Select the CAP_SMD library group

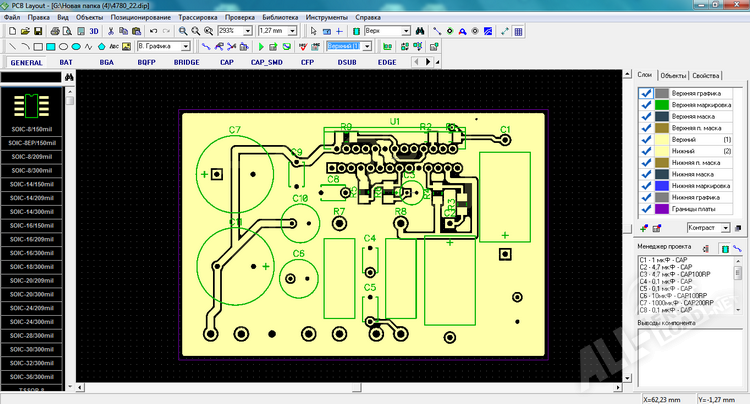pos(269,62)
